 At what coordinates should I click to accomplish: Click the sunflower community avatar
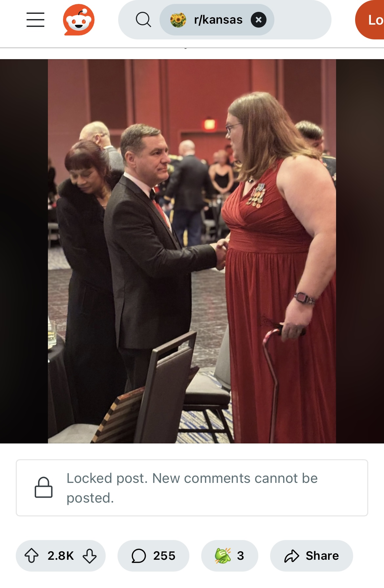click(x=178, y=20)
